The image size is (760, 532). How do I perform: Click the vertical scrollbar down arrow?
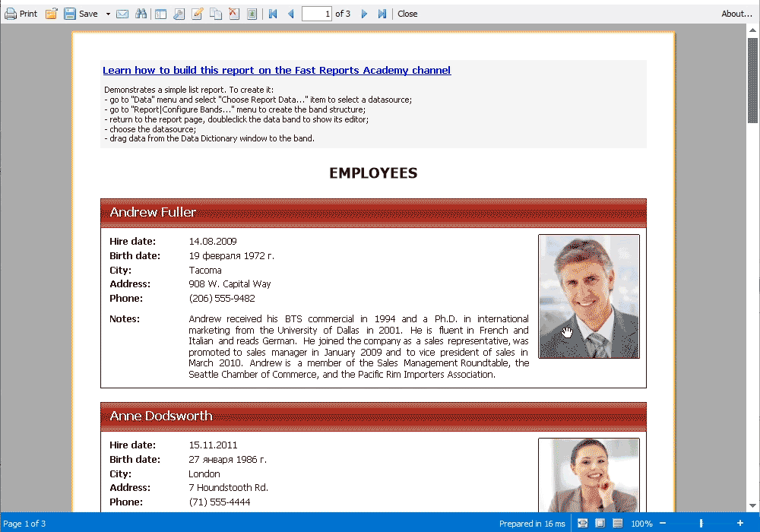pos(752,506)
